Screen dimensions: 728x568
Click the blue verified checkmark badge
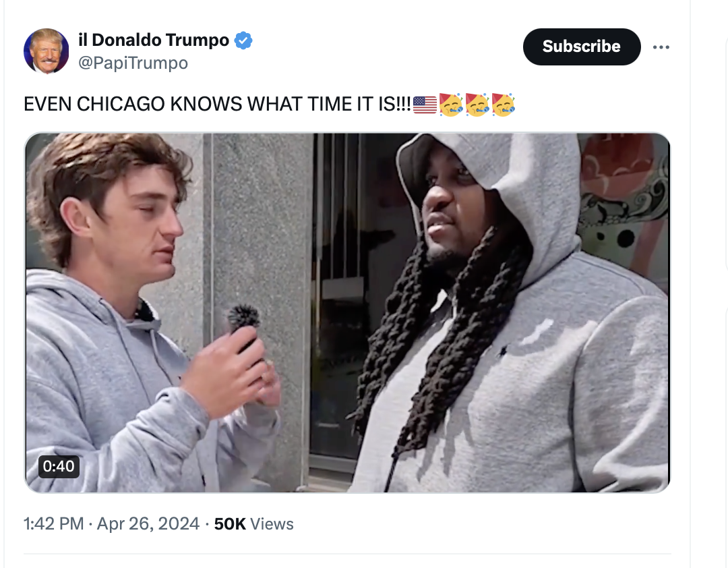[243, 40]
